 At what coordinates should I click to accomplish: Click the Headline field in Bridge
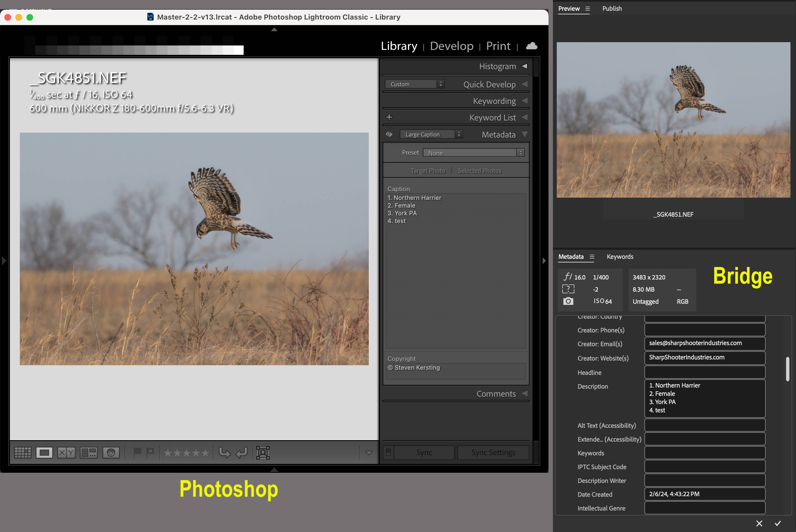click(x=705, y=372)
